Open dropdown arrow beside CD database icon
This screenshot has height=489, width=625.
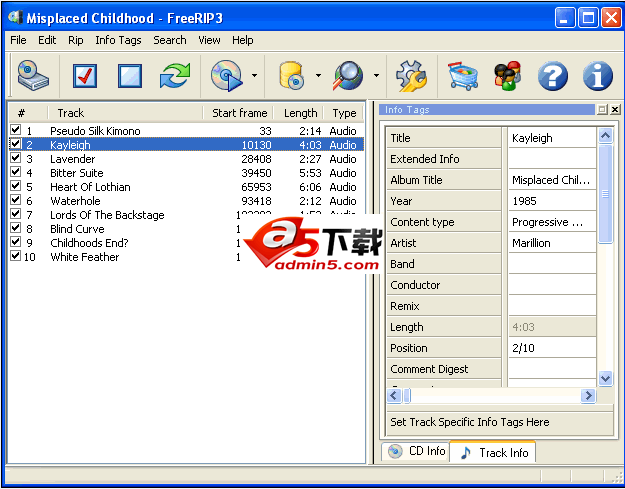pyautogui.click(x=318, y=75)
